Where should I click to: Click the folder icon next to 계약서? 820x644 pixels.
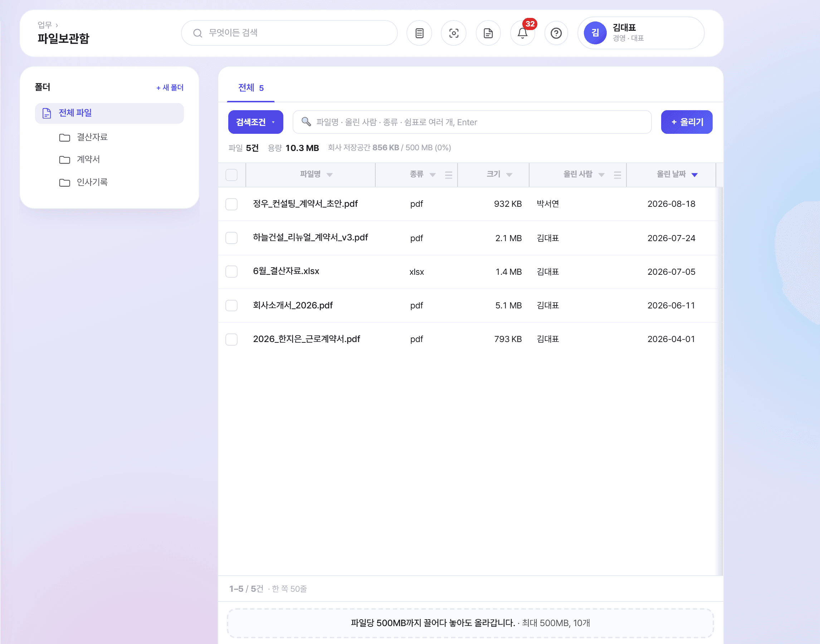coord(64,160)
